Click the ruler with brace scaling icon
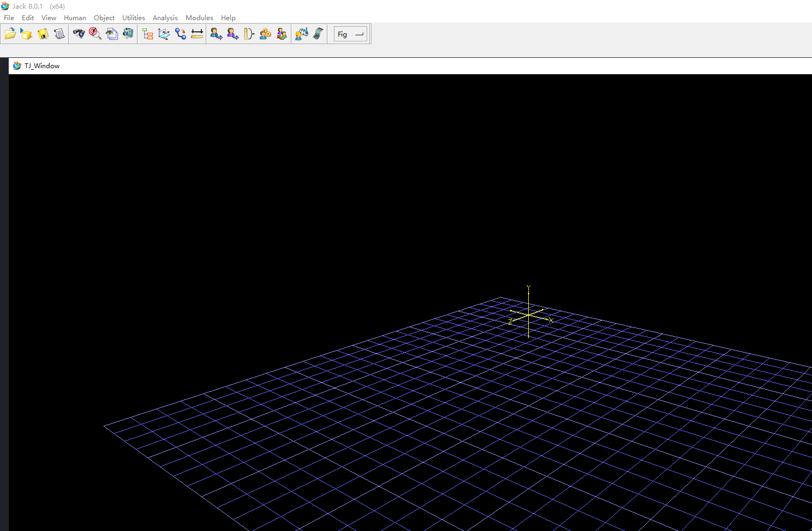812x531 pixels. click(249, 34)
